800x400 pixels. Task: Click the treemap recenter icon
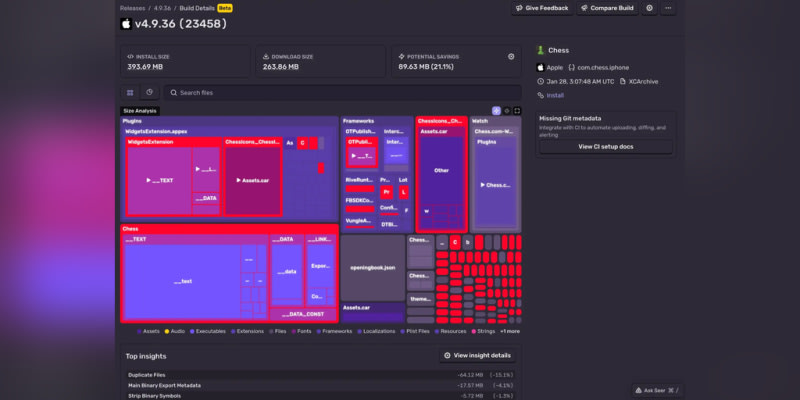pos(507,111)
